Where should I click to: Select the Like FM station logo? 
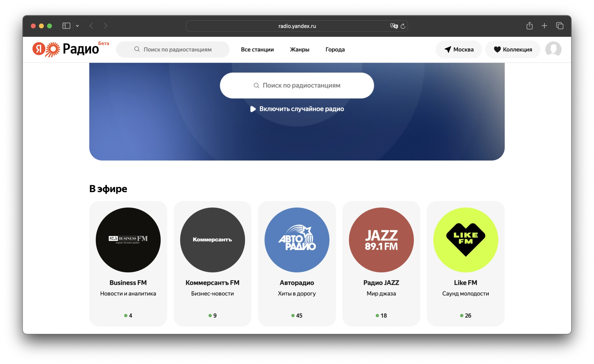point(466,240)
